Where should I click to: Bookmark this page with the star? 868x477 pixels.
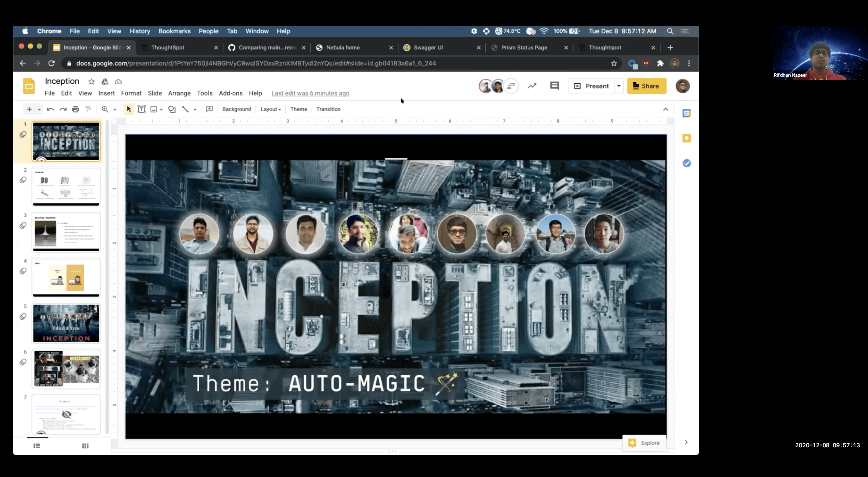click(614, 63)
